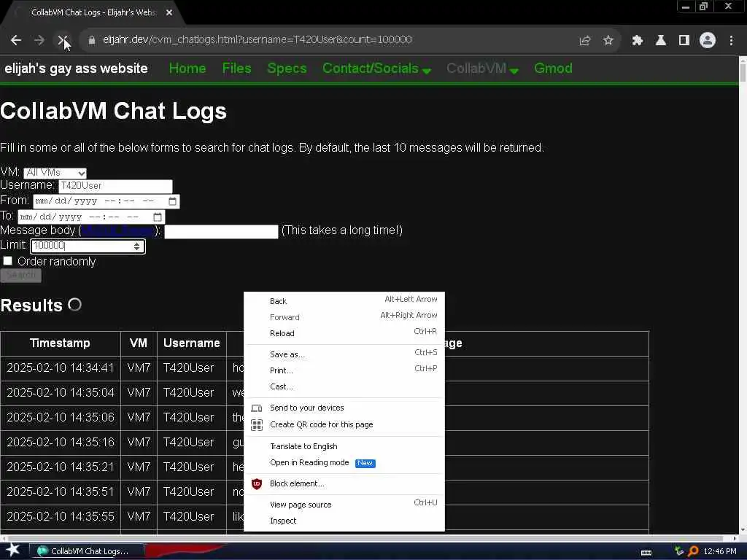Click the QR code icon in menu
The height and width of the screenshot is (560, 747).
[257, 425]
